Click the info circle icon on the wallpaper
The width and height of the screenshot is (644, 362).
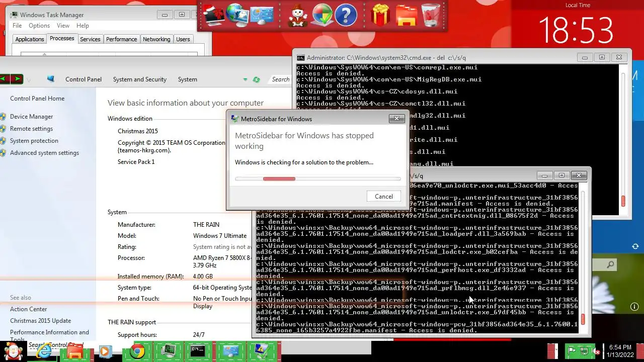[x=634, y=306]
